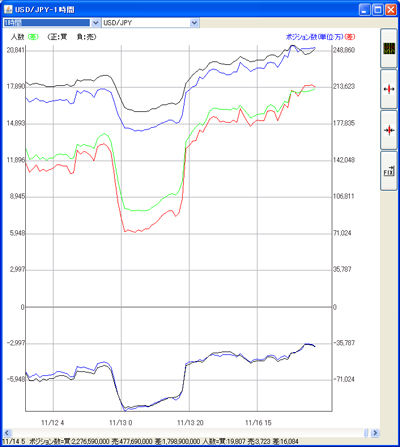Viewport: 400px width, 447px height.
Task: Click the 71,024 positive right axis label
Action: point(342,233)
